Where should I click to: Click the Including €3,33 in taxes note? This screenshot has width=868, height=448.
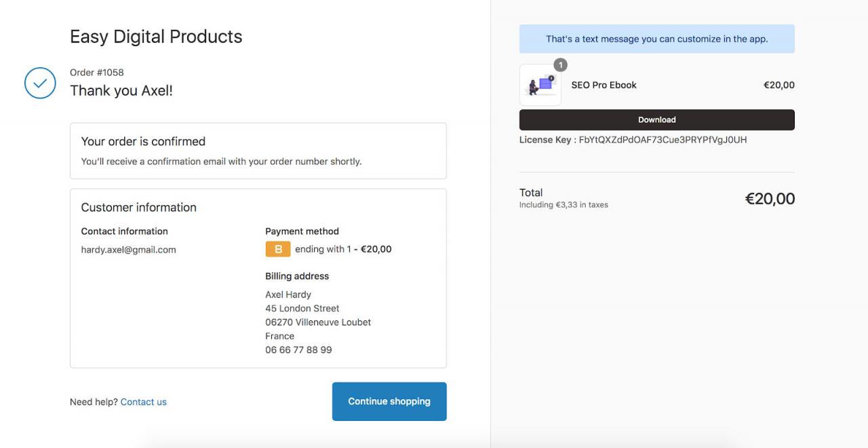pos(564,205)
